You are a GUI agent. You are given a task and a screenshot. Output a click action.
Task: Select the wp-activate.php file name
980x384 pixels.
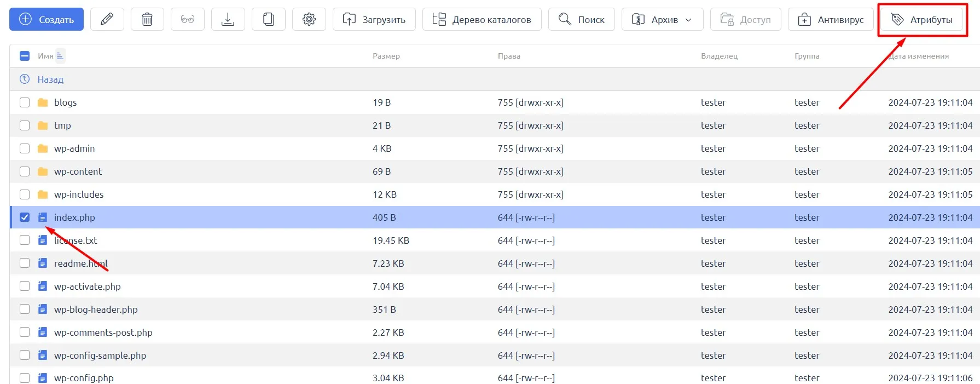tap(88, 286)
